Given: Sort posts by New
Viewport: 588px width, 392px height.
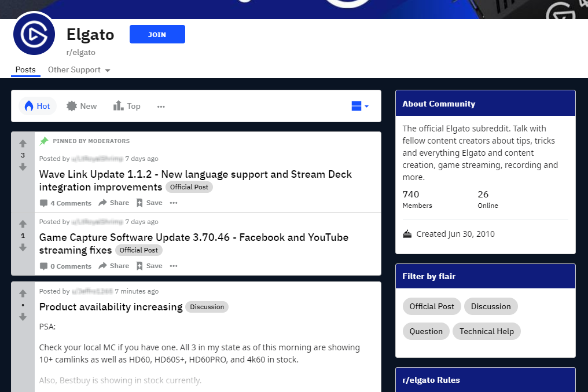Looking at the screenshot, I should (82, 106).
